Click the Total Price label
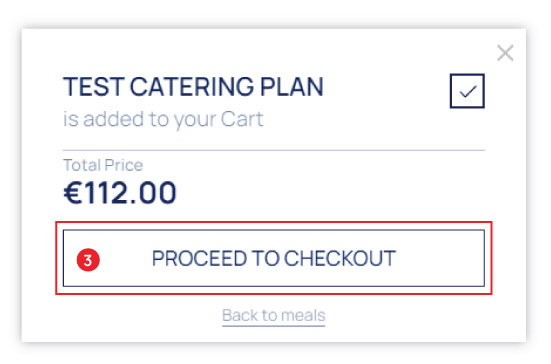 [103, 165]
